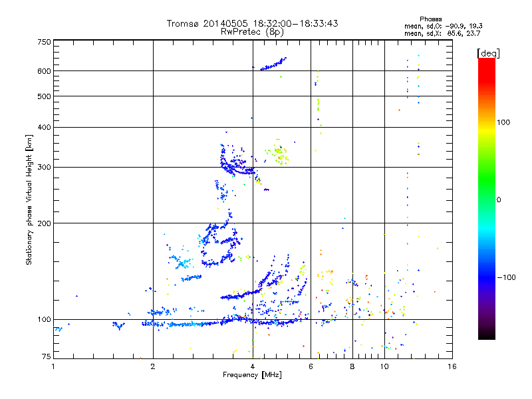Click the y-axis '500' tick label
532x399 pixels.
(x=44, y=96)
